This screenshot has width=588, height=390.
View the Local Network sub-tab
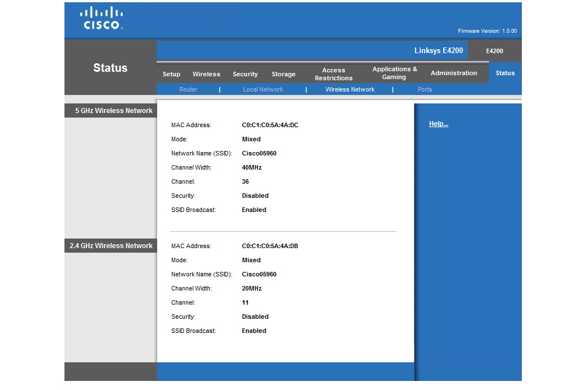pyautogui.click(x=263, y=89)
